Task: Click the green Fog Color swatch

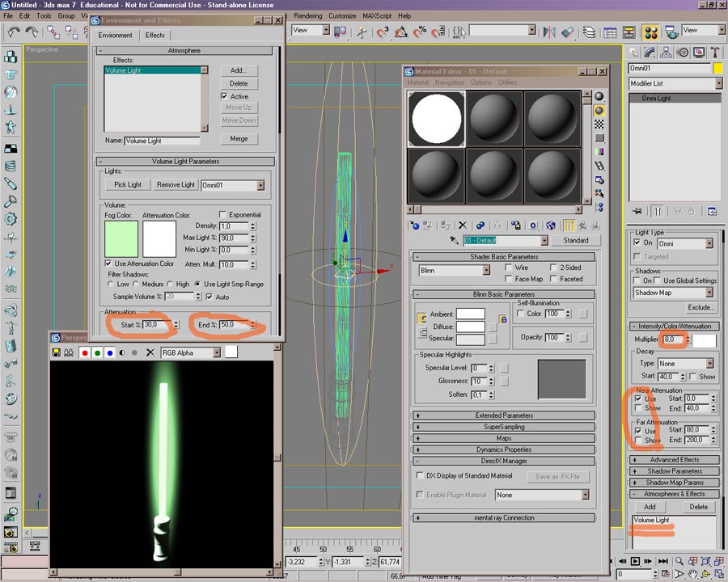Action: pyautogui.click(x=121, y=238)
